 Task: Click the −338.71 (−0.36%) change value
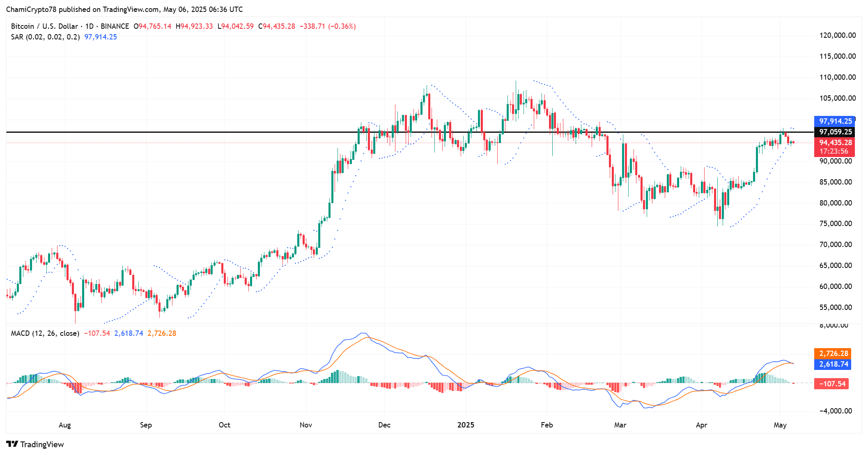[x=327, y=26]
